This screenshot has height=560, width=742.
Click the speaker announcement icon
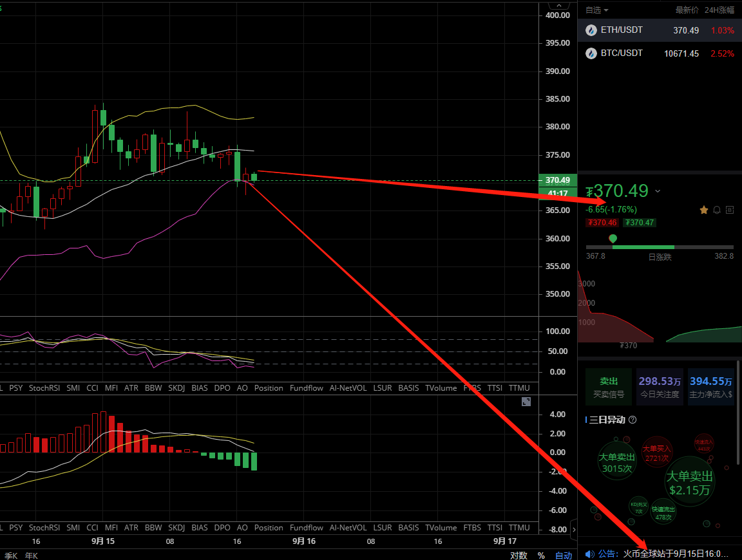coord(589,554)
